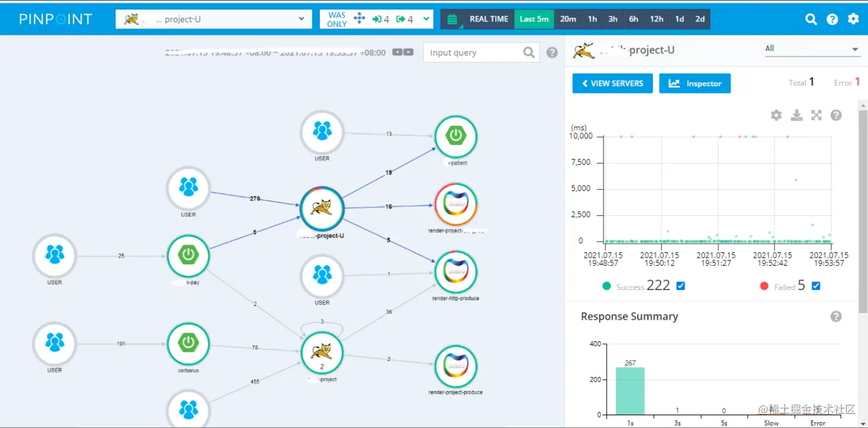Open the scatter chart help icon

[x=836, y=115]
